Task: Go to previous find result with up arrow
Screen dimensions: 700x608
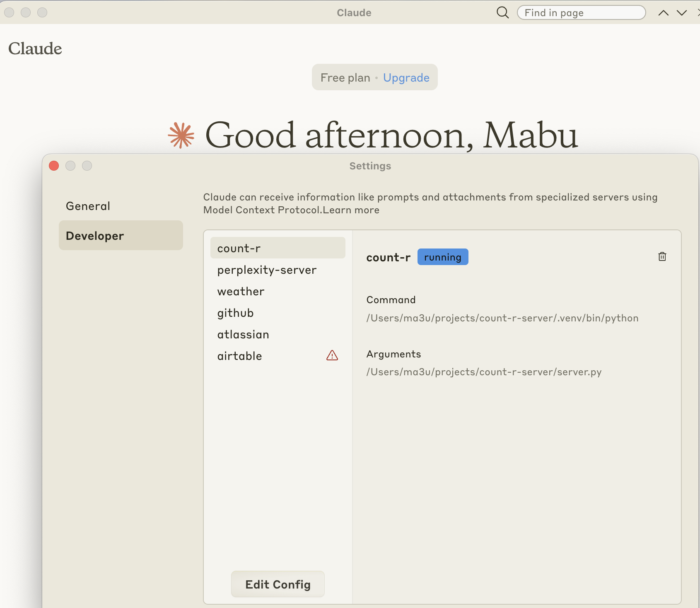Action: tap(663, 13)
